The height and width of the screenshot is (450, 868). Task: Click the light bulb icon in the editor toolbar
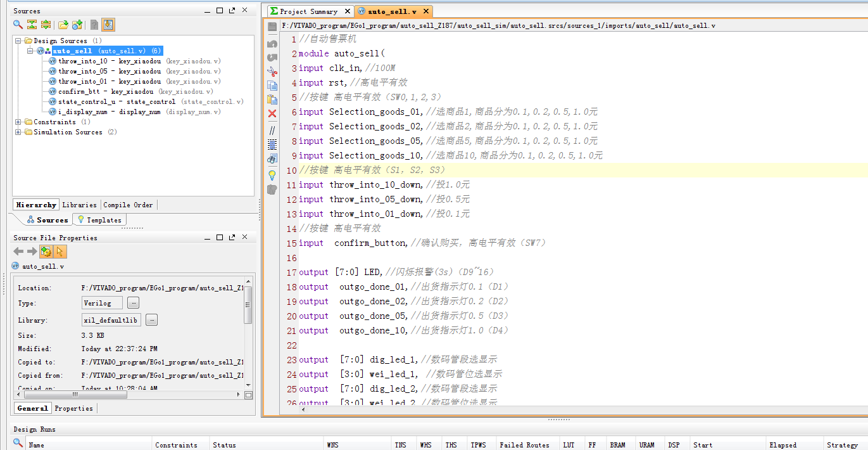point(272,174)
